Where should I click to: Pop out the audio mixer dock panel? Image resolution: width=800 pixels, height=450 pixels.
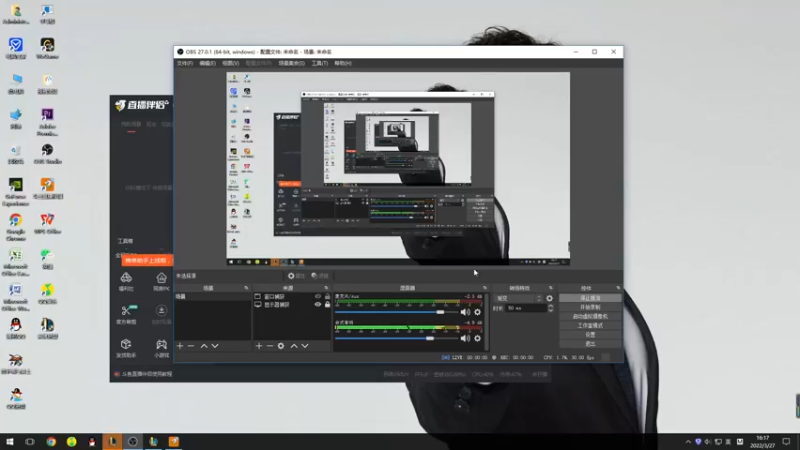pyautogui.click(x=485, y=288)
